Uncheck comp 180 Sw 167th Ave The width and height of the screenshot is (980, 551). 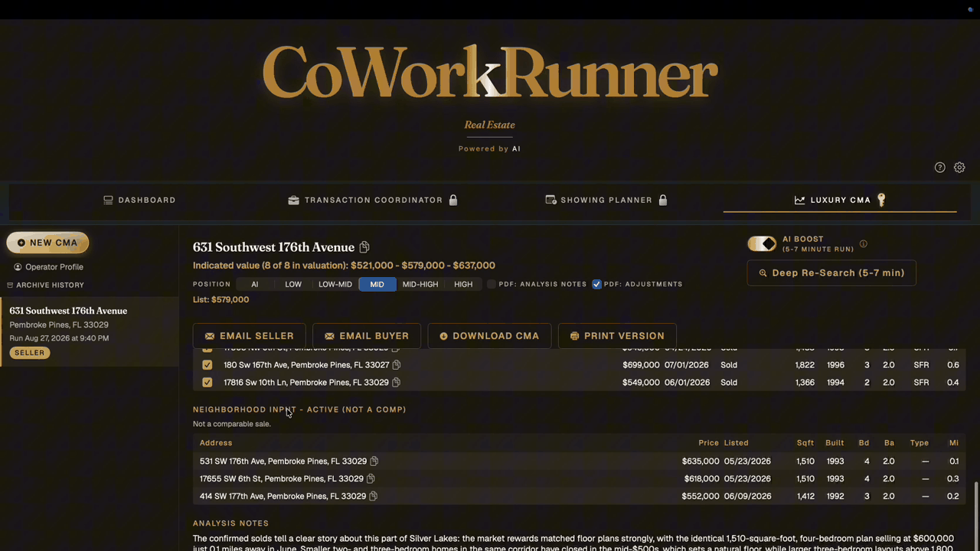tap(207, 365)
